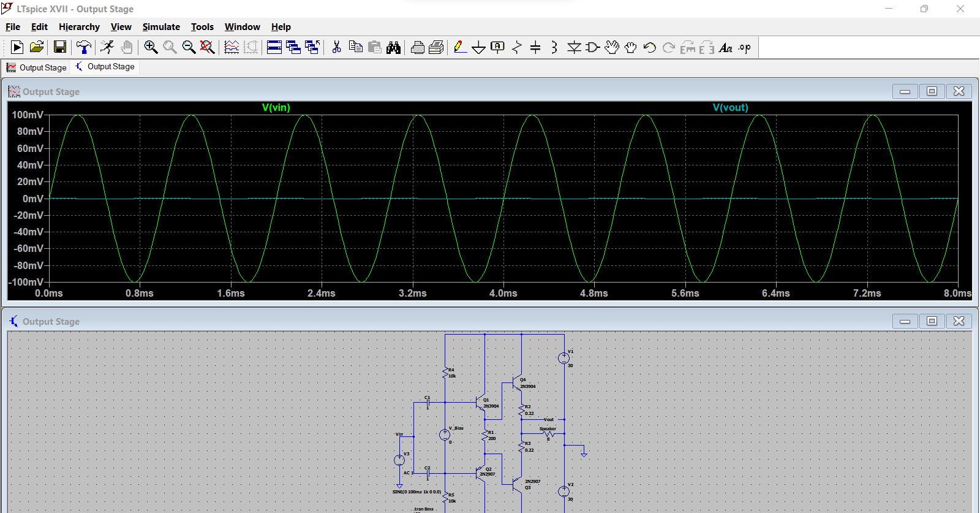Click the Undo arrow icon
The height and width of the screenshot is (513, 980).
(x=650, y=47)
